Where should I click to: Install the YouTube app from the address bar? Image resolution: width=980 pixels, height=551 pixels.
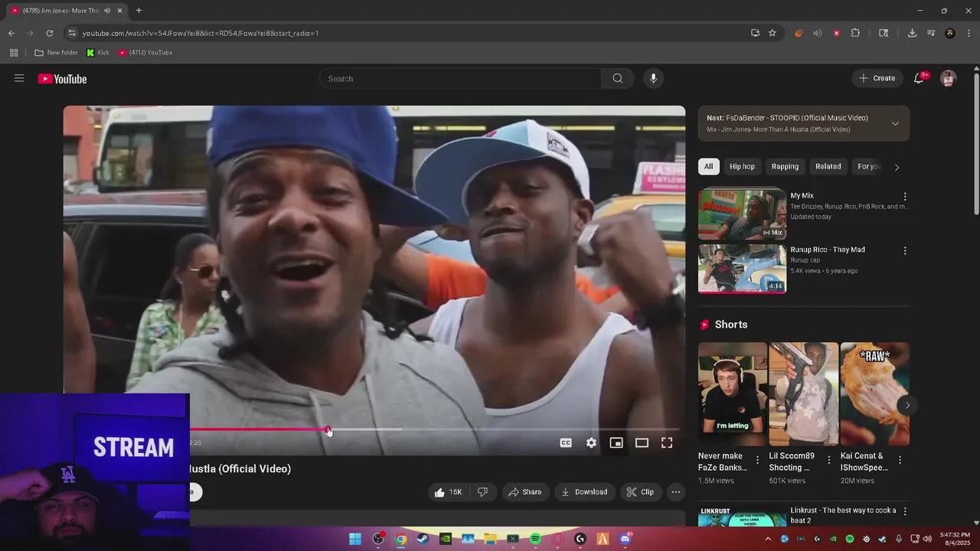[756, 33]
